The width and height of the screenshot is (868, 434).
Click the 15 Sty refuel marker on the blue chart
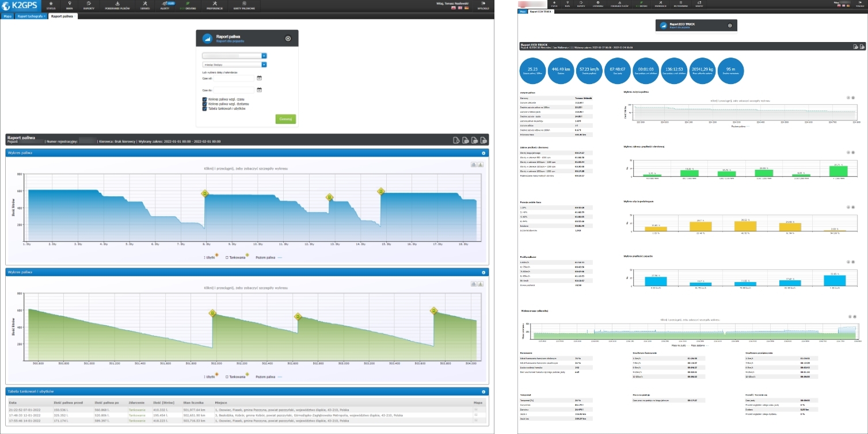point(380,191)
